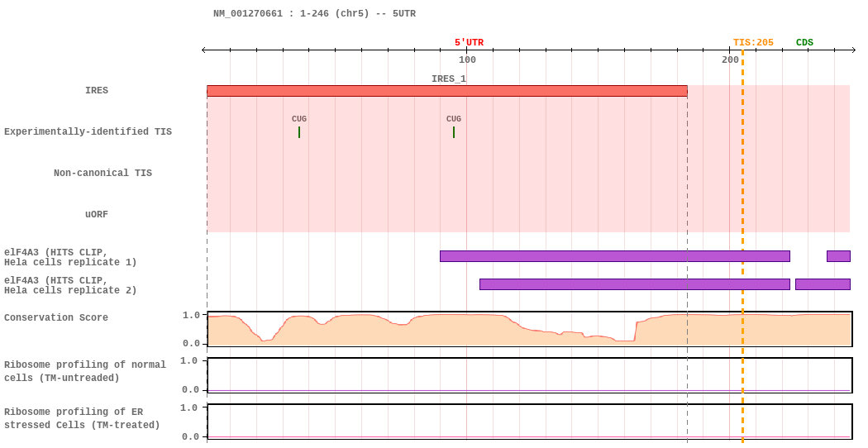Open the TM-treated ER stressed ribosome plot
The width and height of the screenshot is (868, 448).
point(529,422)
